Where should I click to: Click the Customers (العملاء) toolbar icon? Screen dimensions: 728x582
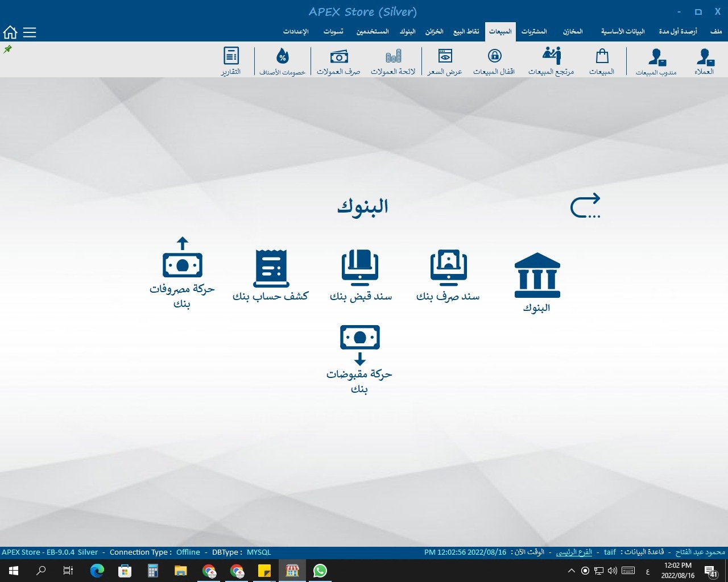point(705,61)
